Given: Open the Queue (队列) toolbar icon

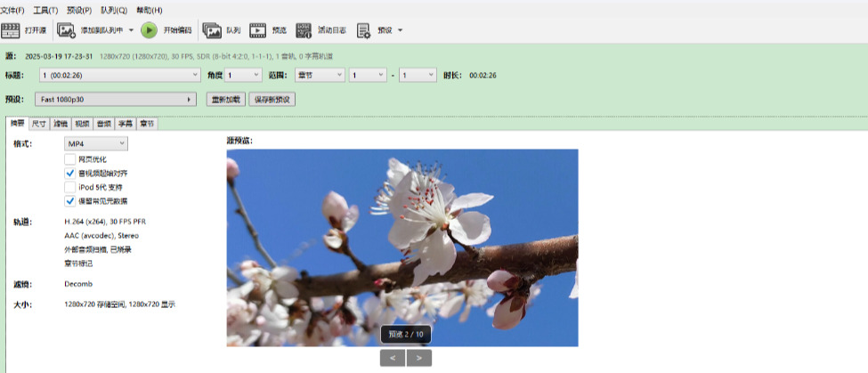Looking at the screenshot, I should 212,30.
